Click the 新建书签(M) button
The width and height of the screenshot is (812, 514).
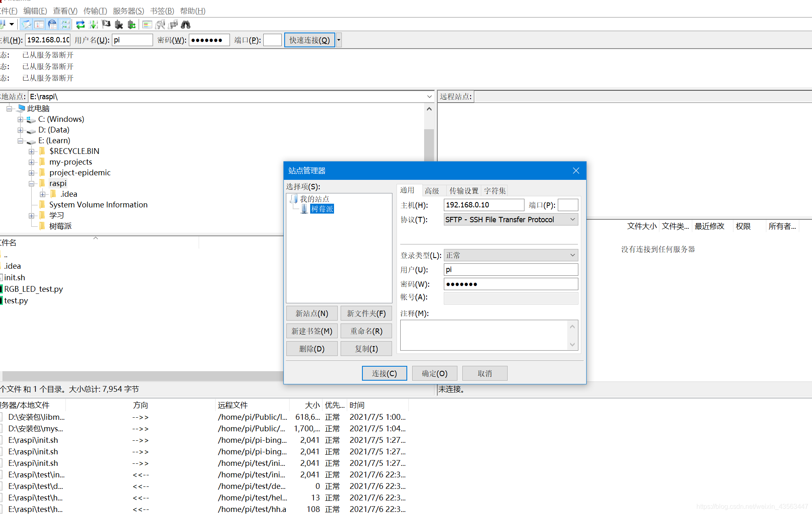pos(312,331)
